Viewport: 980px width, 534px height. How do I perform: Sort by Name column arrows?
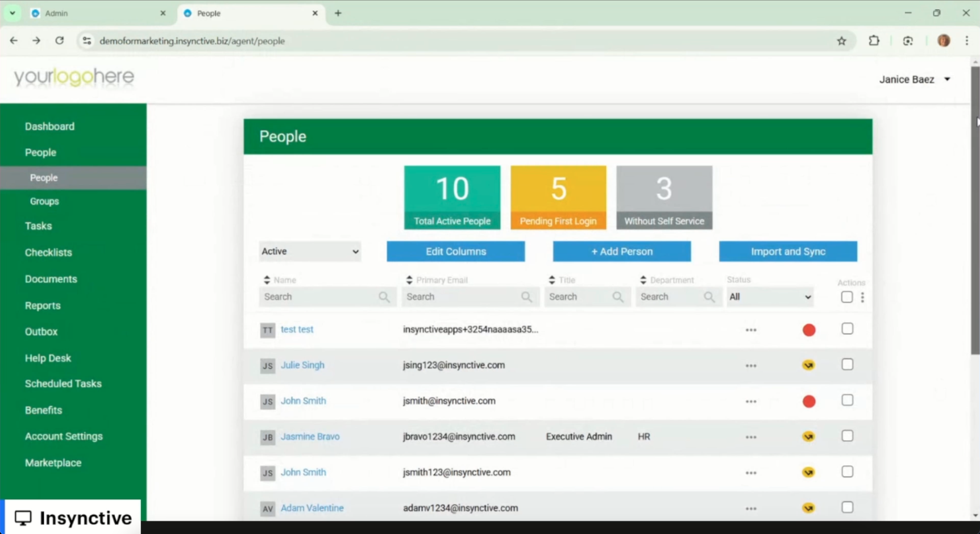point(267,280)
